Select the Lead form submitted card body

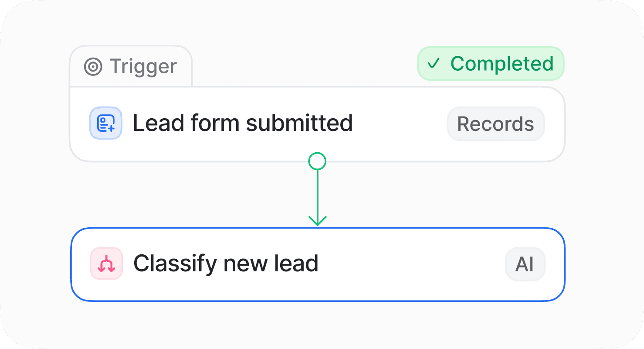[305, 123]
